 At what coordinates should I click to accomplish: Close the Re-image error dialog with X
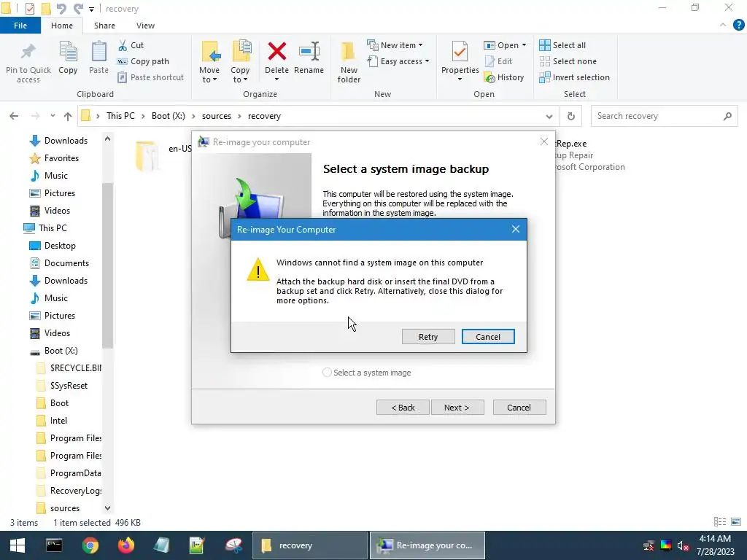tap(516, 230)
